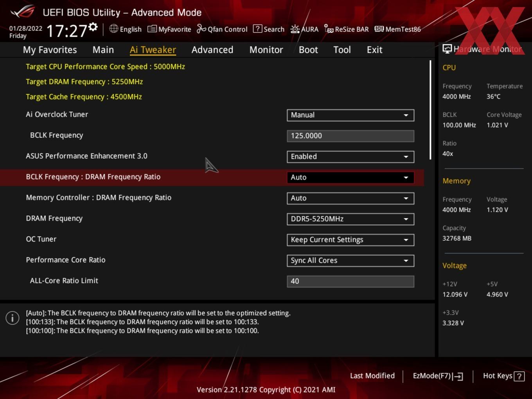This screenshot has height=399, width=532.
Task: Open Ai Overclock Tuner dropdown
Action: point(350,115)
